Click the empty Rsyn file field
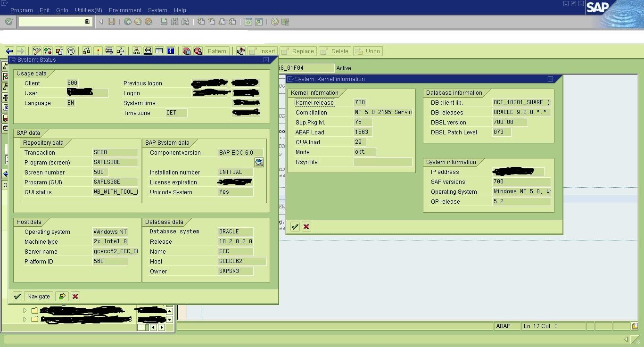 [x=383, y=162]
